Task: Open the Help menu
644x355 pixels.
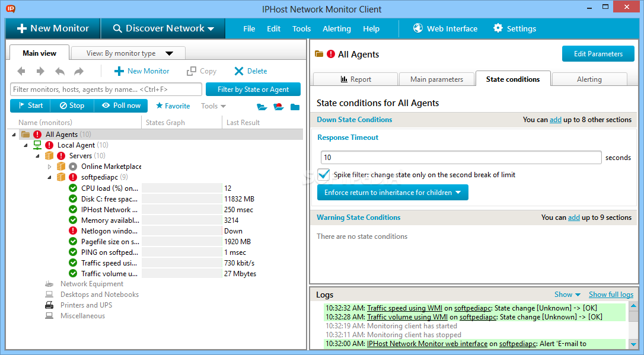Action: point(371,28)
